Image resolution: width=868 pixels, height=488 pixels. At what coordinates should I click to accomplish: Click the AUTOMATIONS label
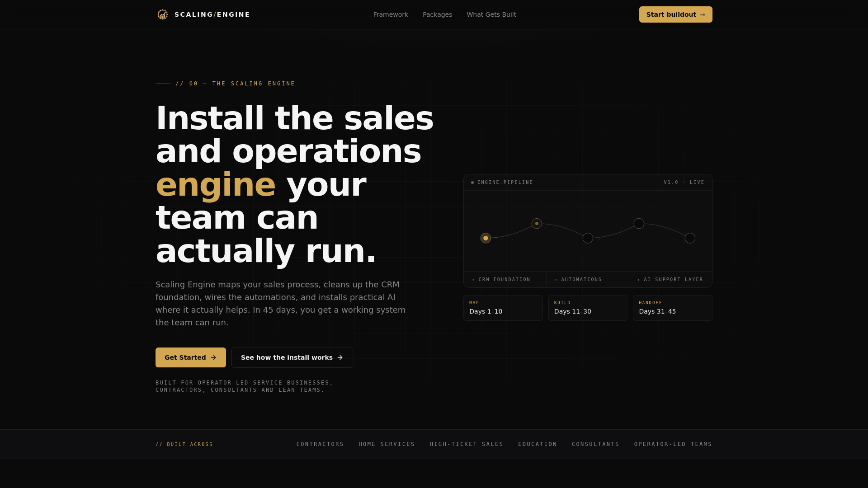point(581,280)
